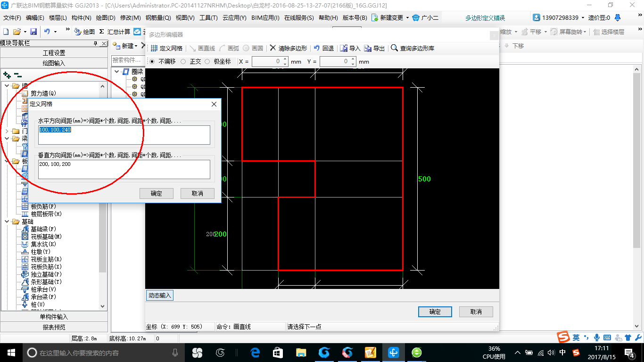Click the 水平方向间距 input field
This screenshot has width=644, height=362.
coord(124,135)
